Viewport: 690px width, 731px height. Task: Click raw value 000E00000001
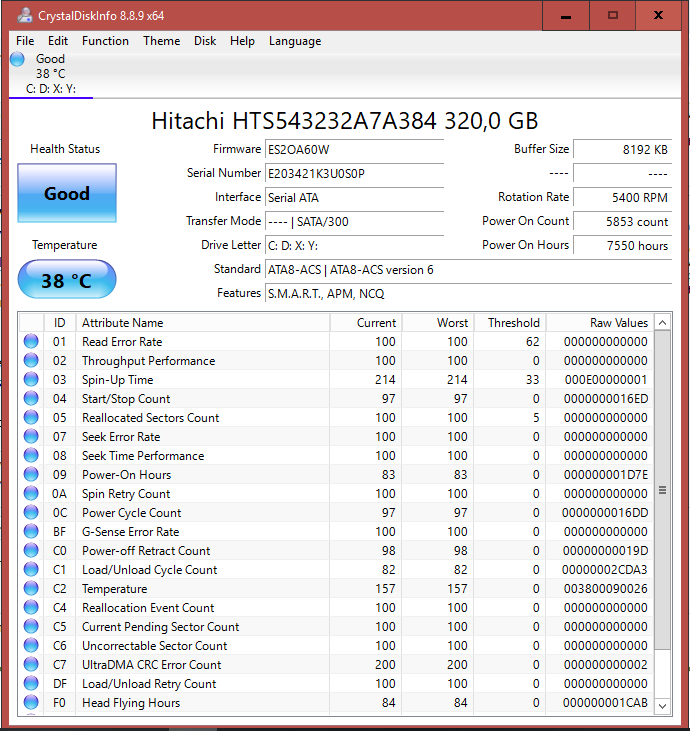tap(606, 379)
